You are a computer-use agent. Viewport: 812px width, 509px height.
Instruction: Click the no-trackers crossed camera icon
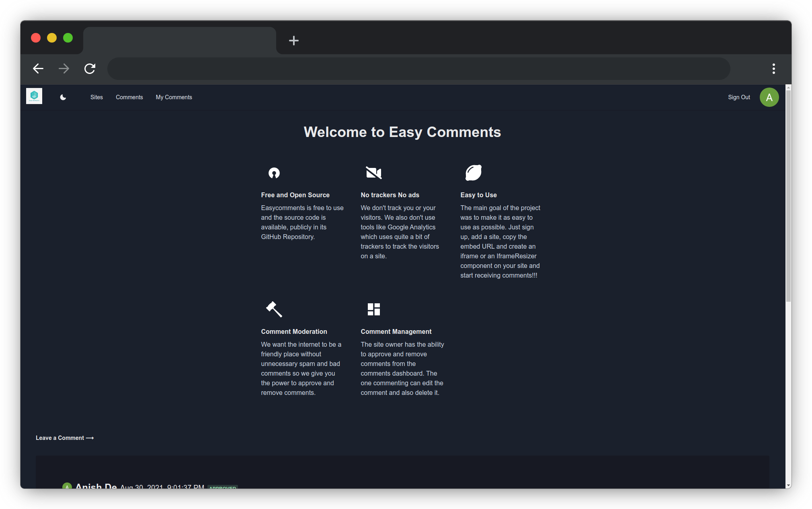[x=373, y=173]
